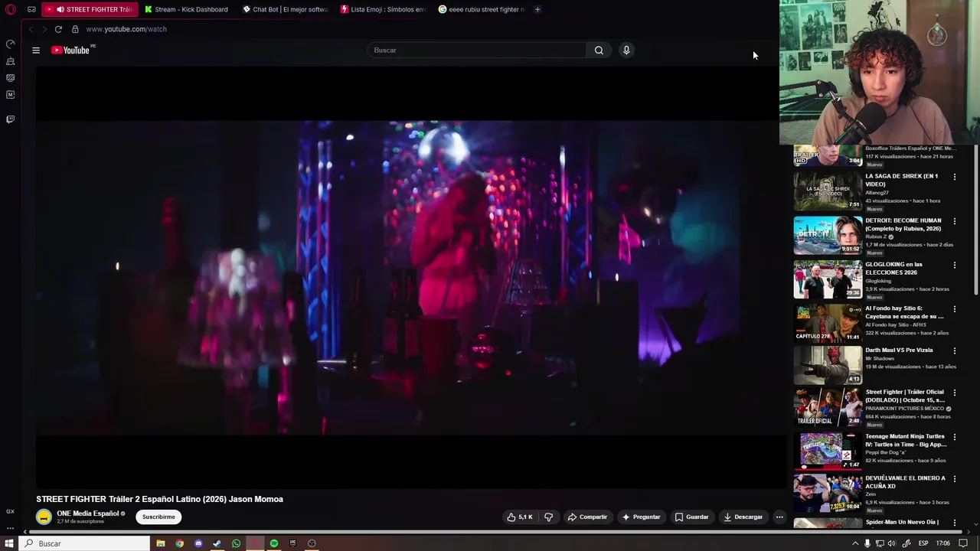
Task: Open options for Darth Maul VS Pre Vizsla
Action: coord(955,350)
